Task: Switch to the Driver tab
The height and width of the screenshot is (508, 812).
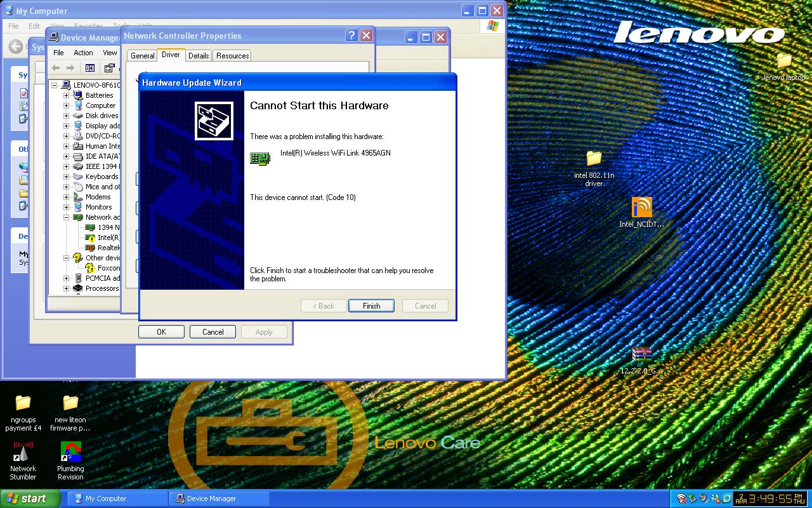Action: pyautogui.click(x=171, y=55)
